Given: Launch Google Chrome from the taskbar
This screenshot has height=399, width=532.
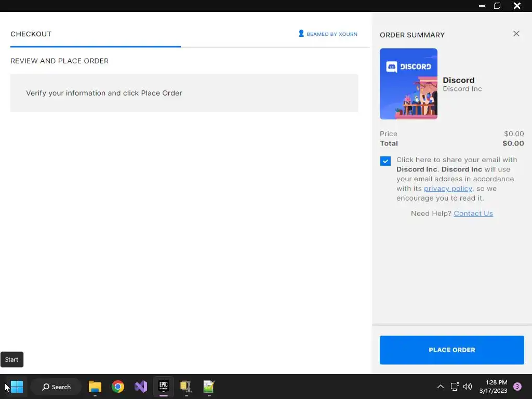Looking at the screenshot, I should coord(118,387).
